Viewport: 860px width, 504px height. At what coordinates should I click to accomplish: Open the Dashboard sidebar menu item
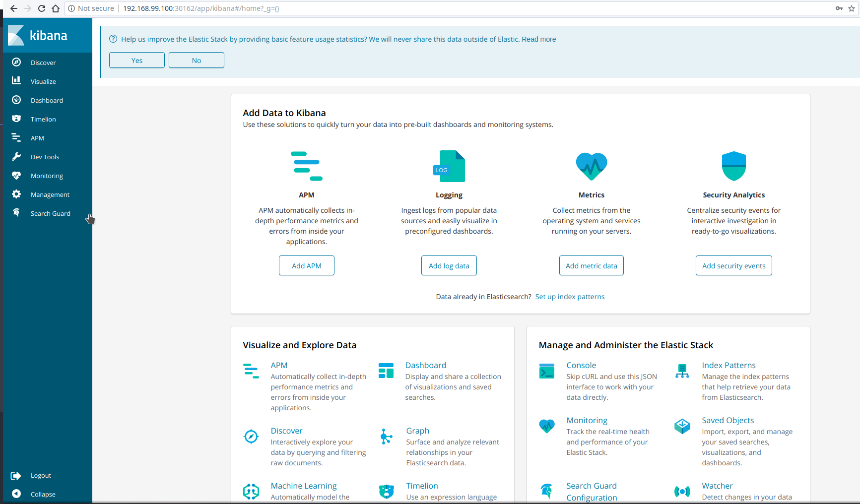click(x=47, y=100)
